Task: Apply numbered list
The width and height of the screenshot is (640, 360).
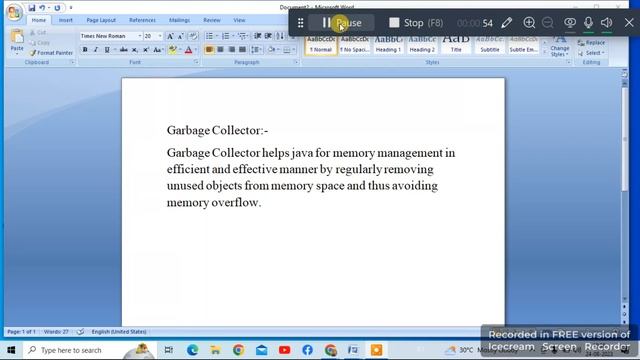Action: pyautogui.click(x=225, y=36)
